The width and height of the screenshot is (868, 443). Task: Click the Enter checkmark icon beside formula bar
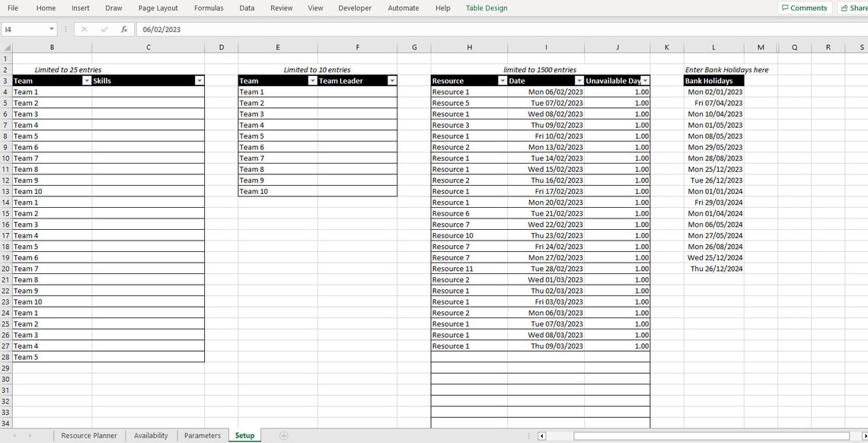104,29
